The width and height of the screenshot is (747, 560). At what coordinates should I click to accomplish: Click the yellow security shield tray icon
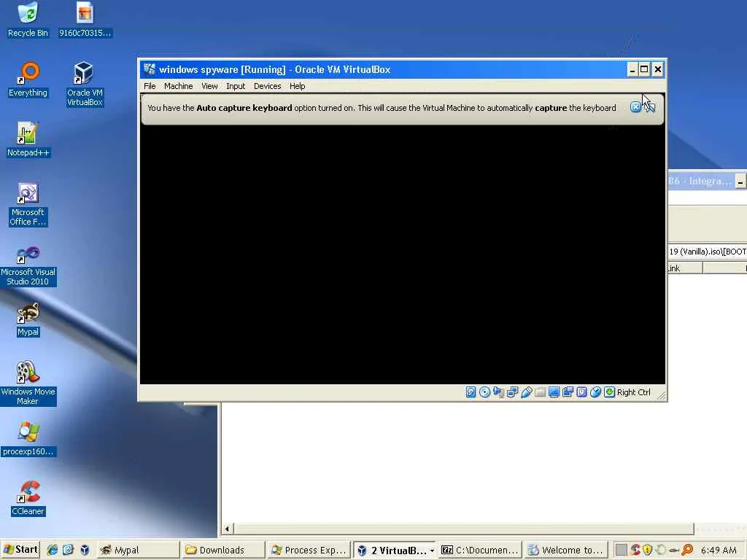point(647,550)
